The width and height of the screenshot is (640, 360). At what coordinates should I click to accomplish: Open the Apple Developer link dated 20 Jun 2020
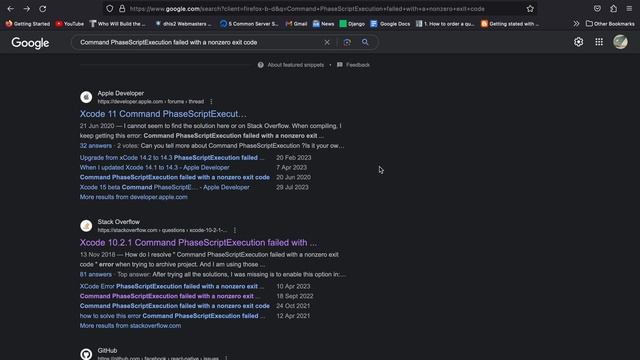175,177
